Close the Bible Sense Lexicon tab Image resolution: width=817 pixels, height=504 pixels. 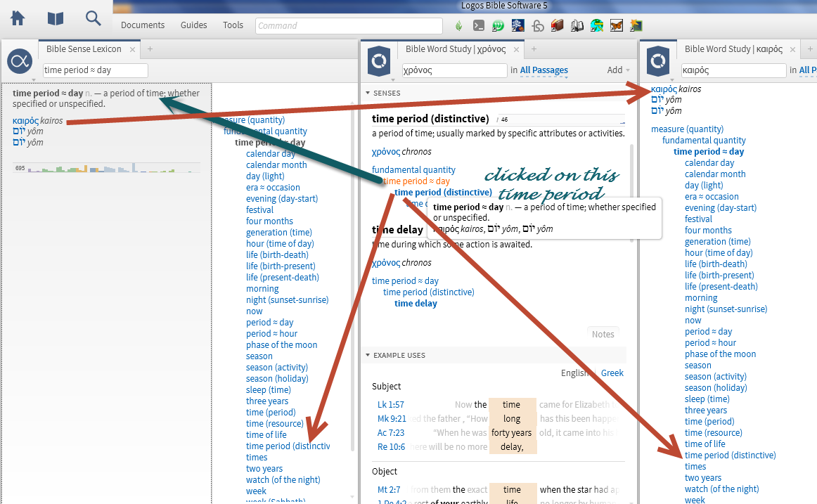pos(132,49)
